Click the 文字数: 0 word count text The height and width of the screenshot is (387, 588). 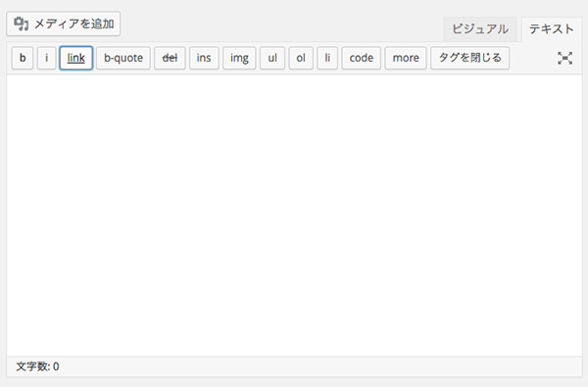coord(37,366)
